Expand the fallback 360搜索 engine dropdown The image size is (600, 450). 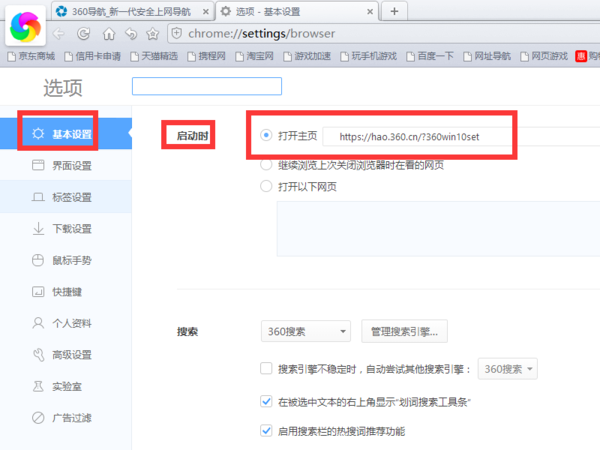point(507,369)
